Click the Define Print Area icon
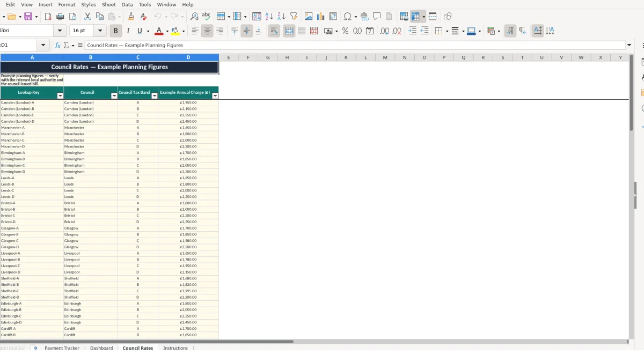644x362 pixels. [404, 17]
